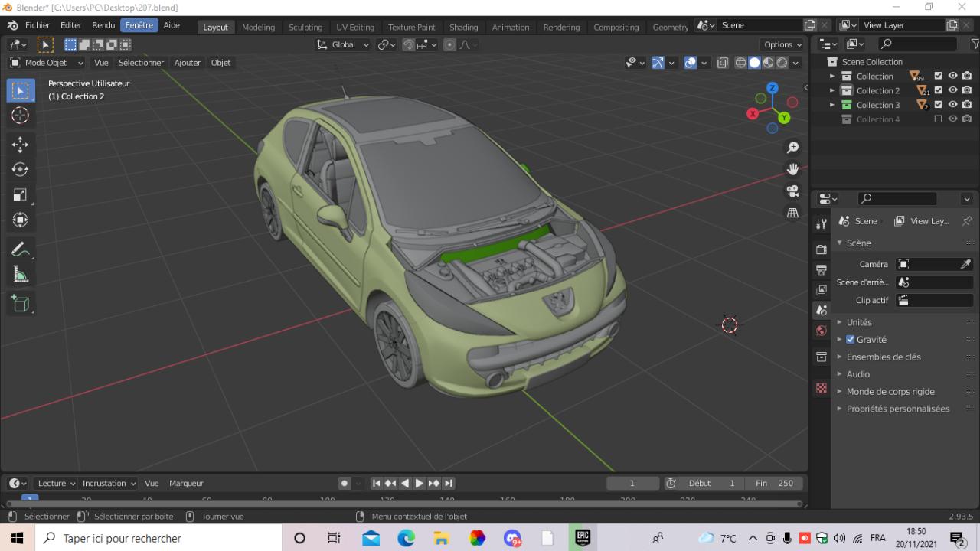Screen dimensions: 980x551
Task: Switch perspective/orthographic grid icon
Action: coord(792,213)
